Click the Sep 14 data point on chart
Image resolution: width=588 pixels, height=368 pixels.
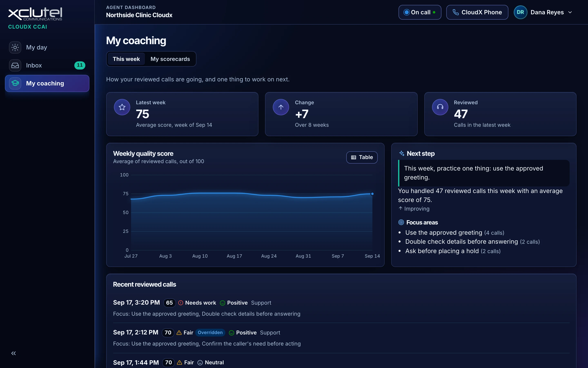(x=372, y=194)
